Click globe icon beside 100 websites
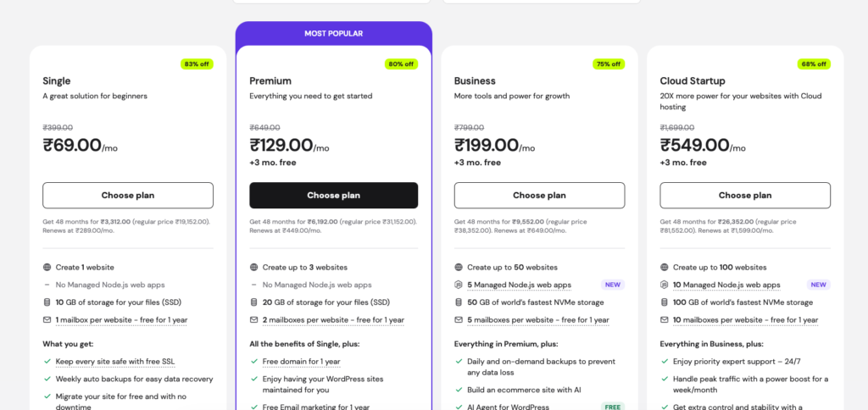This screenshot has height=410, width=868. tap(665, 267)
